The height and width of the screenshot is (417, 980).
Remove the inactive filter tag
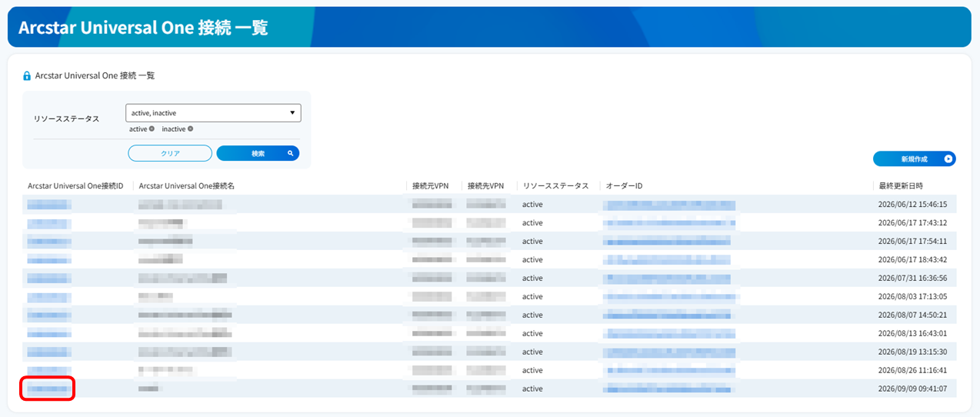tap(190, 128)
